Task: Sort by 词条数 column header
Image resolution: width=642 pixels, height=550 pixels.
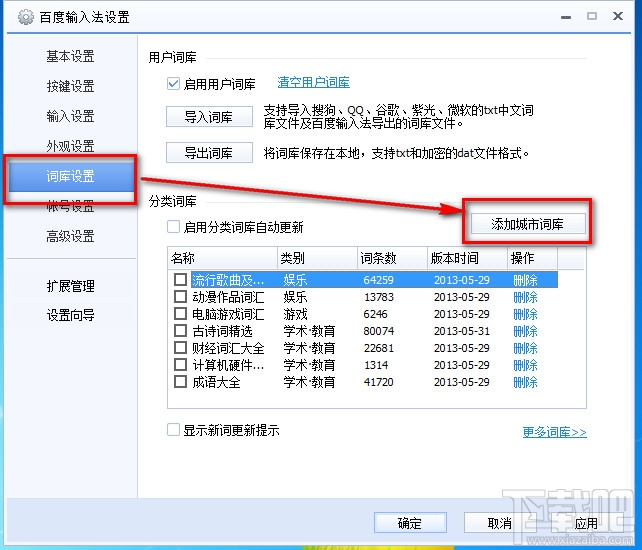Action: pos(392,258)
